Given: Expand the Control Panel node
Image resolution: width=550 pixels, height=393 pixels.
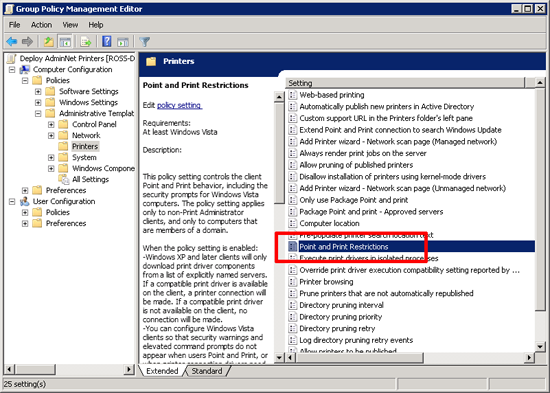Looking at the screenshot, I should (x=51, y=125).
